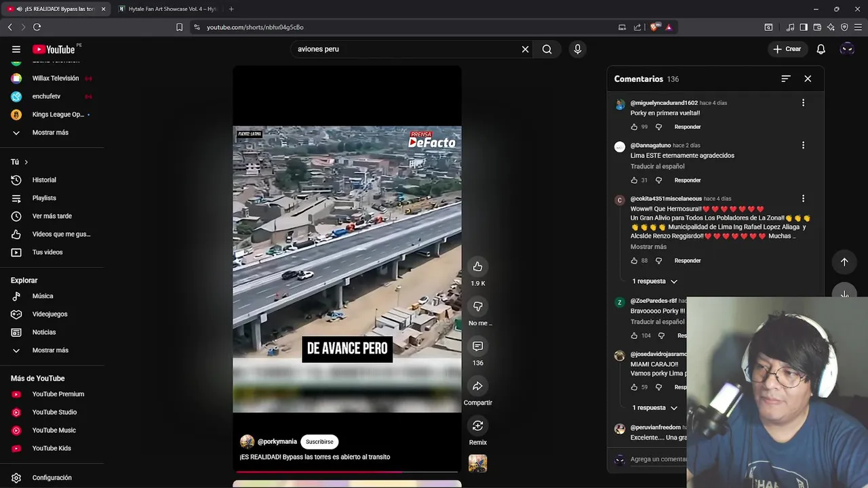
Task: Open @porkymania channel link
Action: click(277, 442)
